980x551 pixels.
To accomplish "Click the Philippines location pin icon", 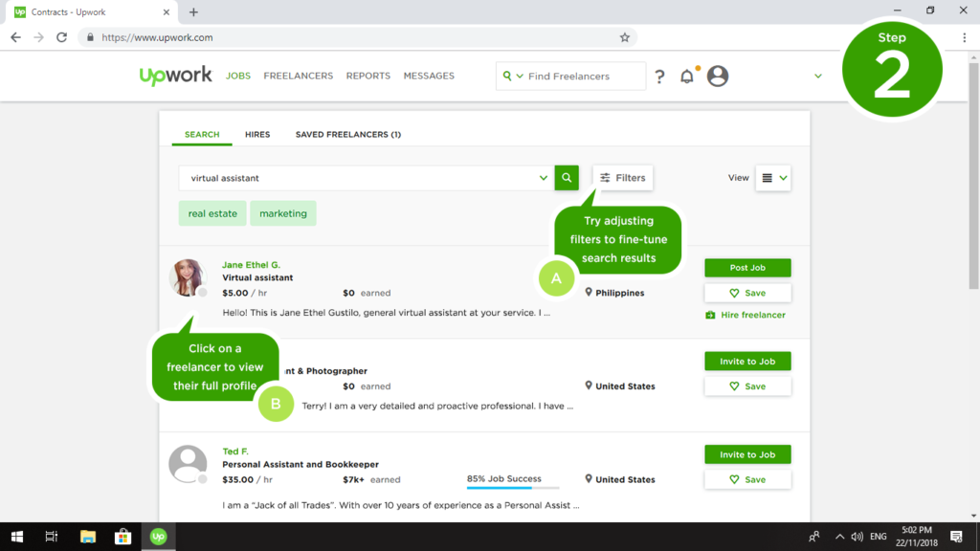I will tap(591, 293).
